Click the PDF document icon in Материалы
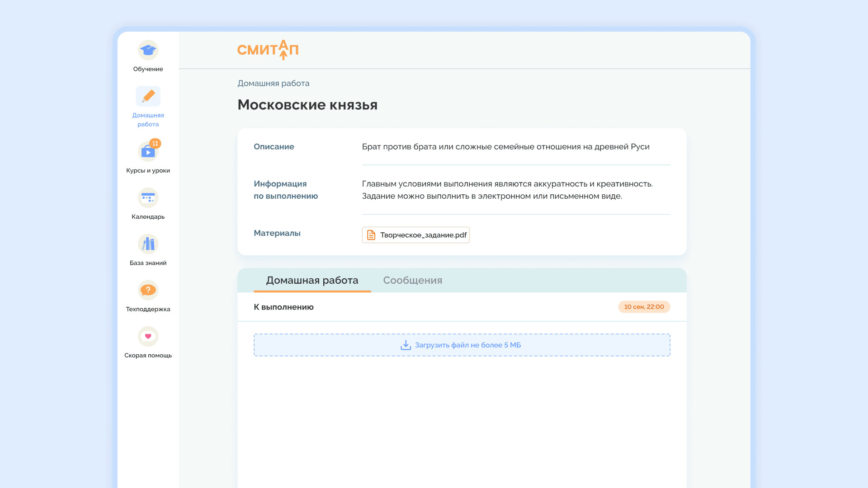 tap(371, 235)
